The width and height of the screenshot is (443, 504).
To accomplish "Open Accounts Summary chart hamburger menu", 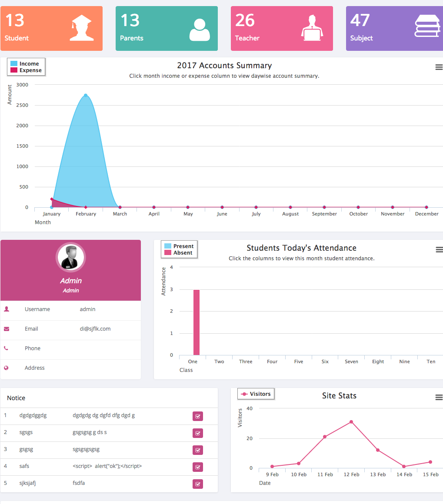I will tap(439, 67).
